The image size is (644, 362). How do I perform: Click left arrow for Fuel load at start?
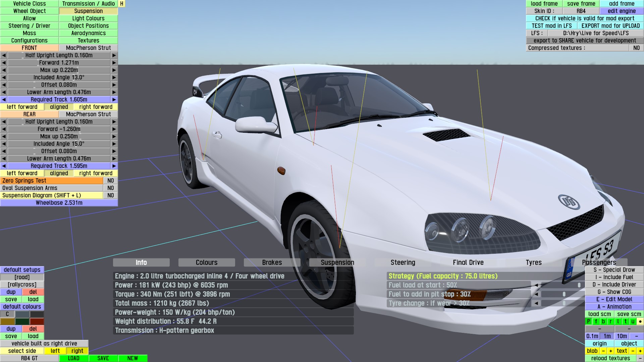pyautogui.click(x=536, y=285)
